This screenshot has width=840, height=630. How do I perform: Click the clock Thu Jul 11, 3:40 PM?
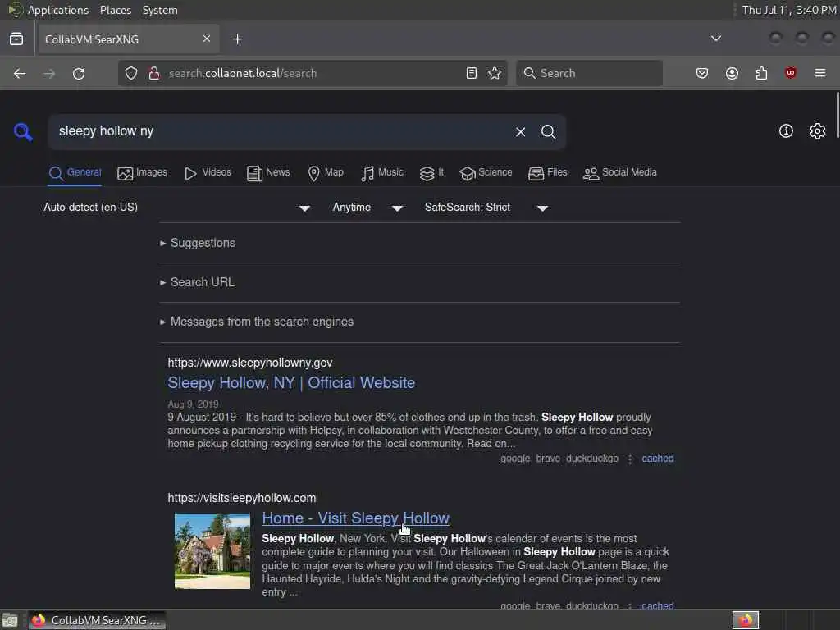[x=789, y=10]
